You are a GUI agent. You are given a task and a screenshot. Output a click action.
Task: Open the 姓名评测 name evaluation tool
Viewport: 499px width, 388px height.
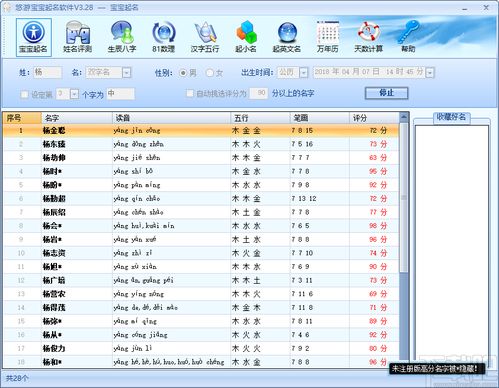(77, 37)
